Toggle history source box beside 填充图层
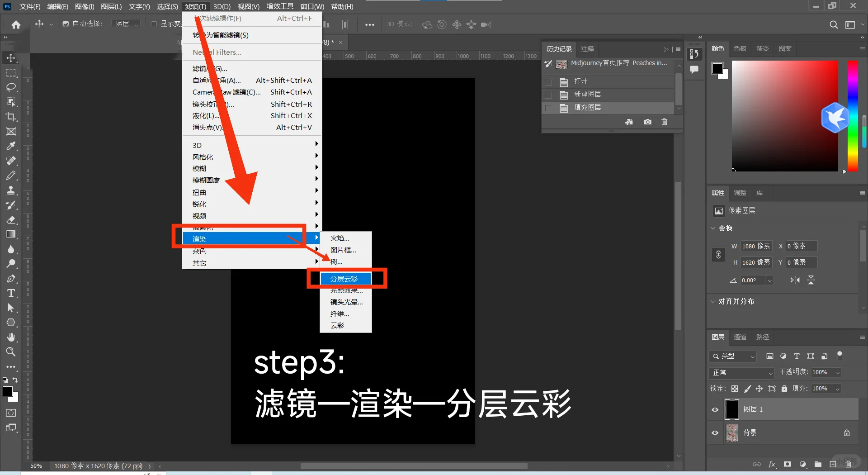 pyautogui.click(x=548, y=108)
